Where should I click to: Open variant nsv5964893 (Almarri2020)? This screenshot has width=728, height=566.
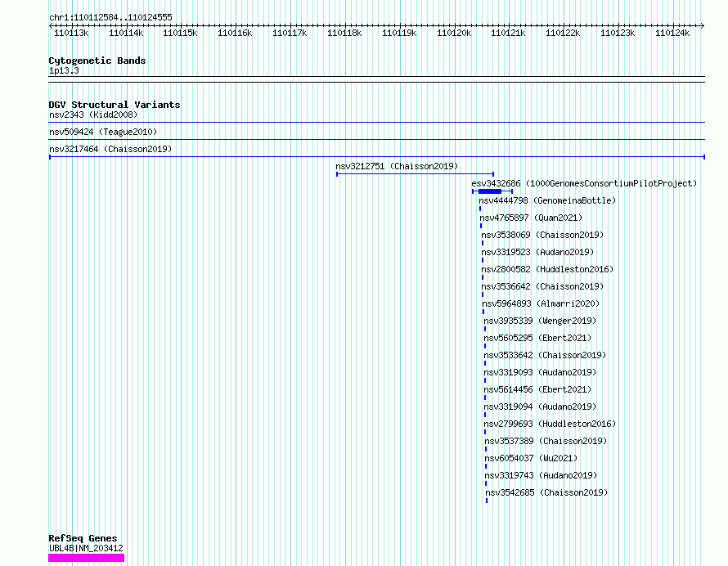pyautogui.click(x=541, y=303)
